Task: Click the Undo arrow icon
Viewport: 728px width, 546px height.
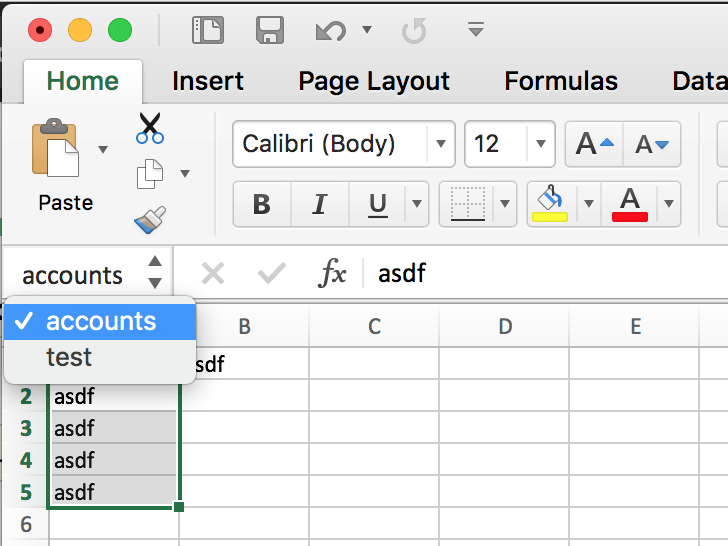Action: [331, 30]
